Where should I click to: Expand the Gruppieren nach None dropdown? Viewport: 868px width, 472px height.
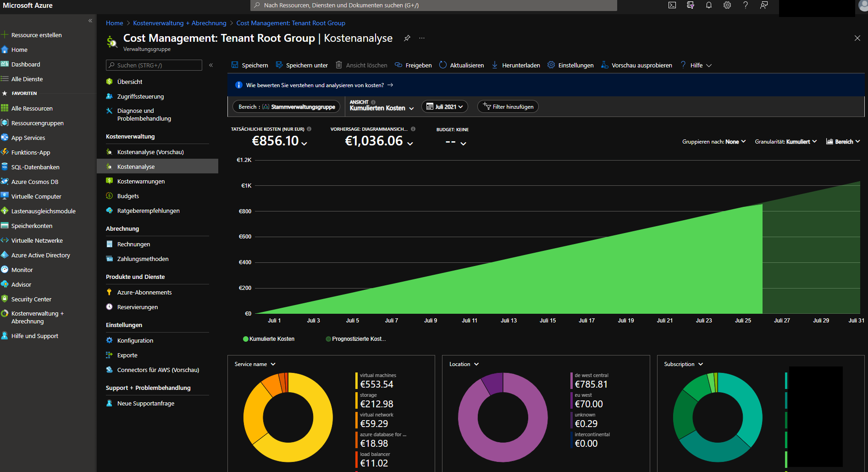(714, 142)
